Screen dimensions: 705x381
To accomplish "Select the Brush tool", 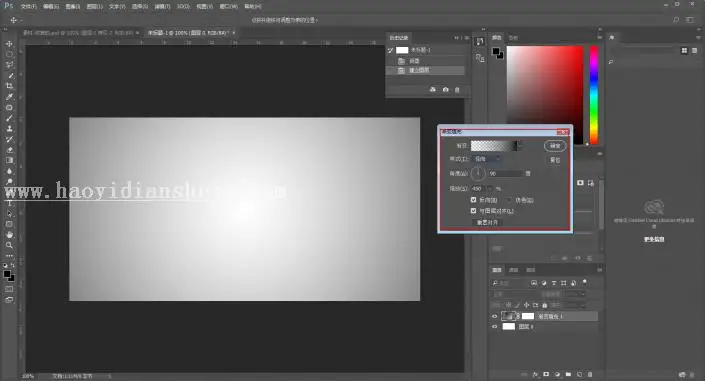I will coord(9,118).
